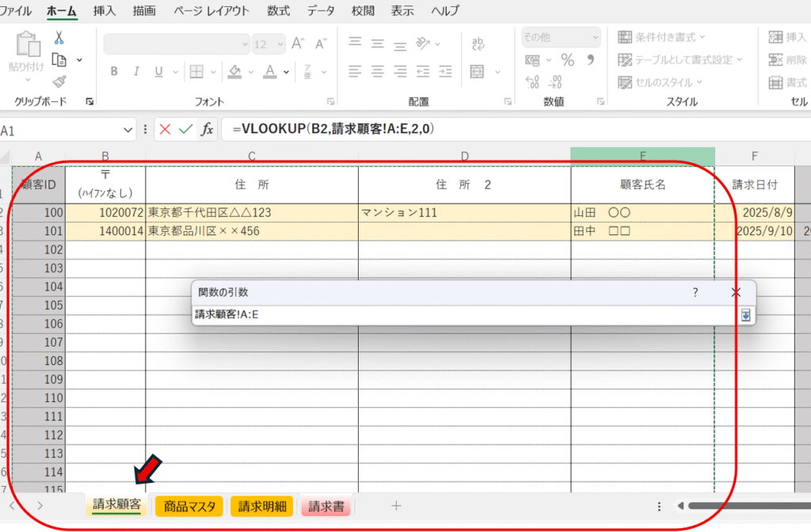Open the font size dropdown
The width and height of the screenshot is (811, 532).
pyautogui.click(x=280, y=44)
